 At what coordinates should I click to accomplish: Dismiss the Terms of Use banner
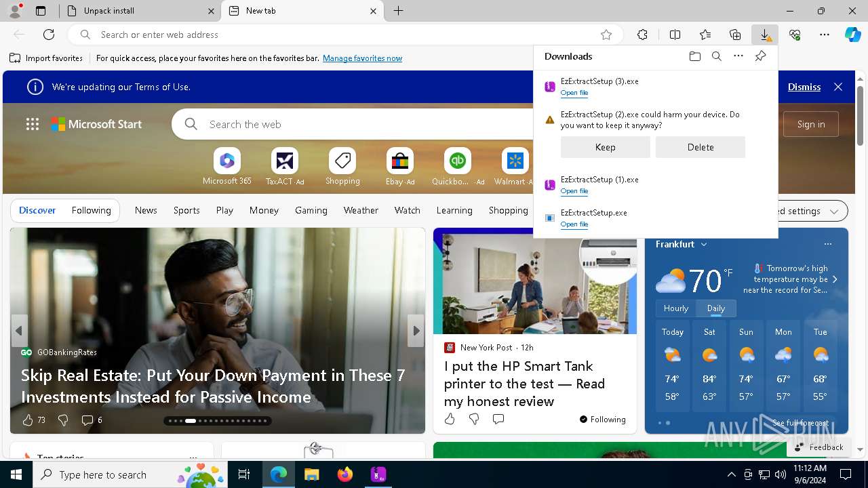click(804, 87)
